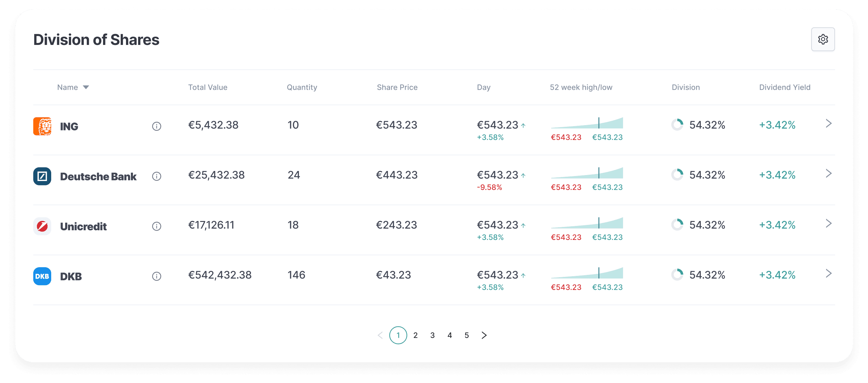The height and width of the screenshot is (383, 868).
Task: Sort by the Name column dropdown arrow
Action: [x=86, y=87]
